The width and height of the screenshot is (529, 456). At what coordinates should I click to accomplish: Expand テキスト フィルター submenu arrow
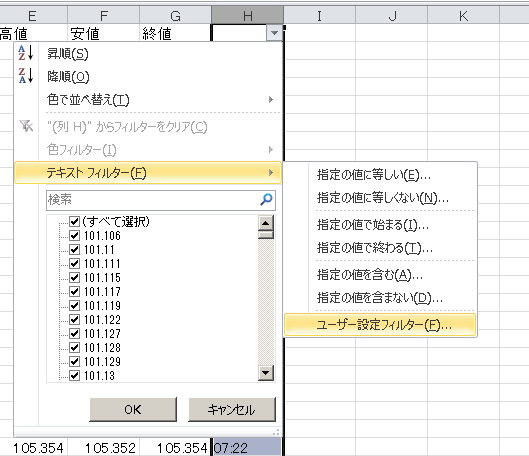pyautogui.click(x=271, y=173)
